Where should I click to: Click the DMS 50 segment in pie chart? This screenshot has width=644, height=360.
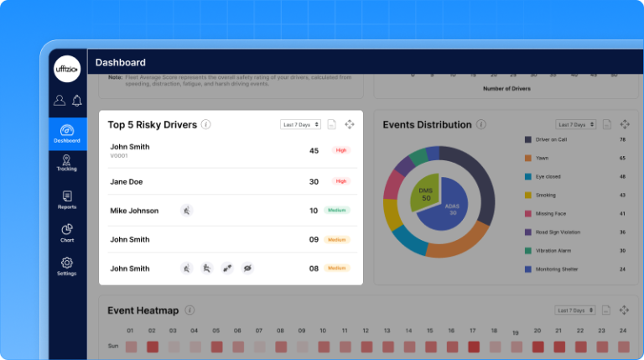pyautogui.click(x=425, y=194)
